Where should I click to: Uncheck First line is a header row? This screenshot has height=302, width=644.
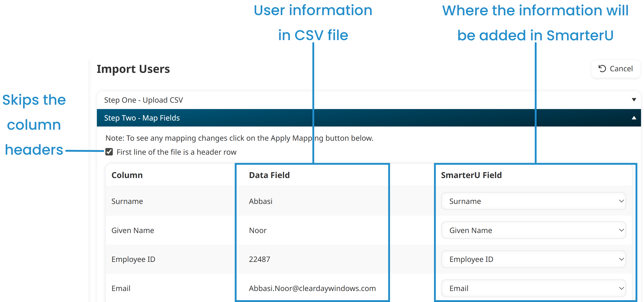(x=109, y=152)
